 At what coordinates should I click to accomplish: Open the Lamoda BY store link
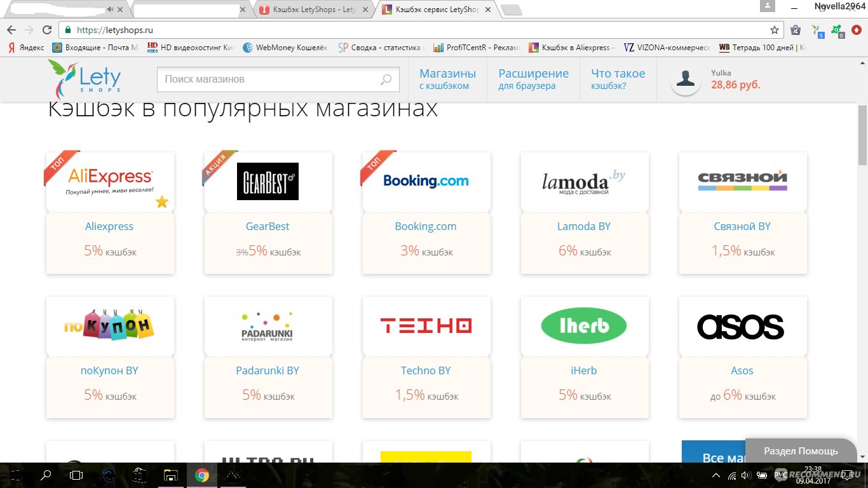point(584,226)
